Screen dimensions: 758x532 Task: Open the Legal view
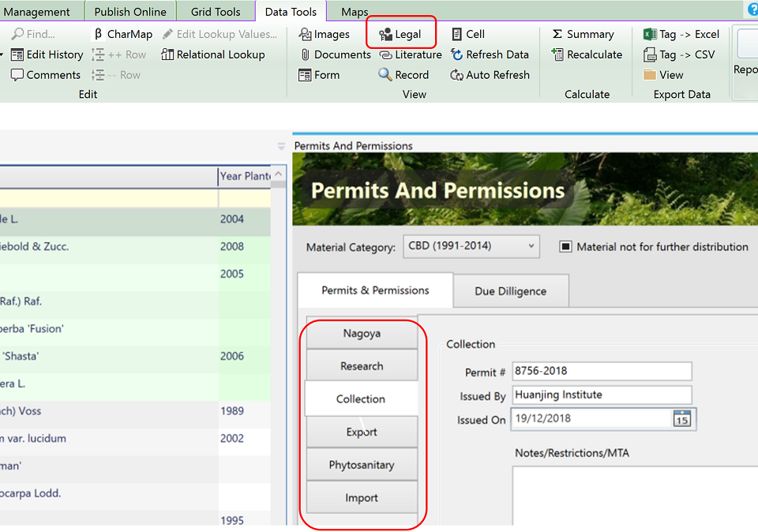pos(400,34)
